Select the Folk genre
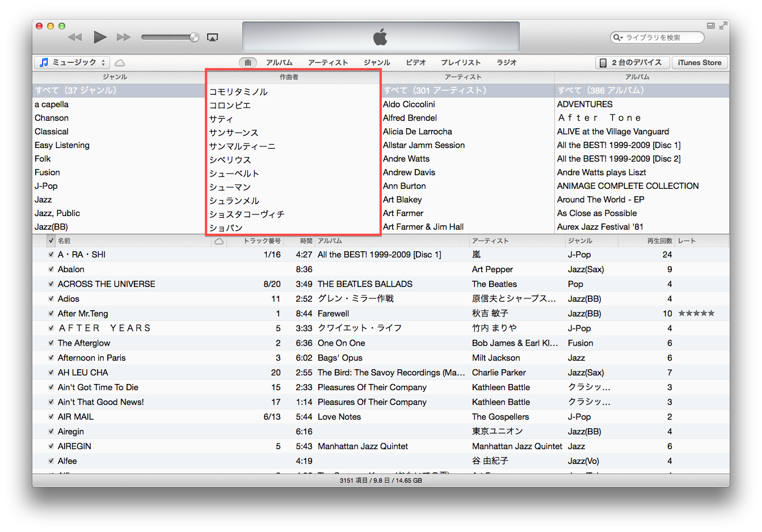This screenshot has height=532, width=762. point(119,159)
